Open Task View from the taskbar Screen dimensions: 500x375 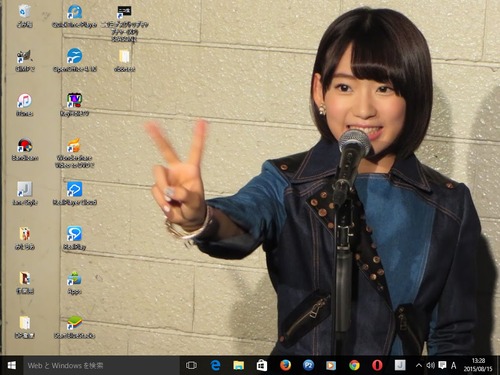point(191,365)
